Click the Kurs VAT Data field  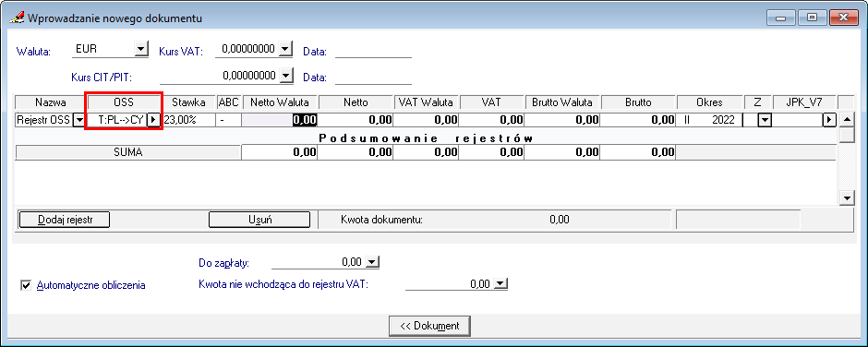(374, 51)
